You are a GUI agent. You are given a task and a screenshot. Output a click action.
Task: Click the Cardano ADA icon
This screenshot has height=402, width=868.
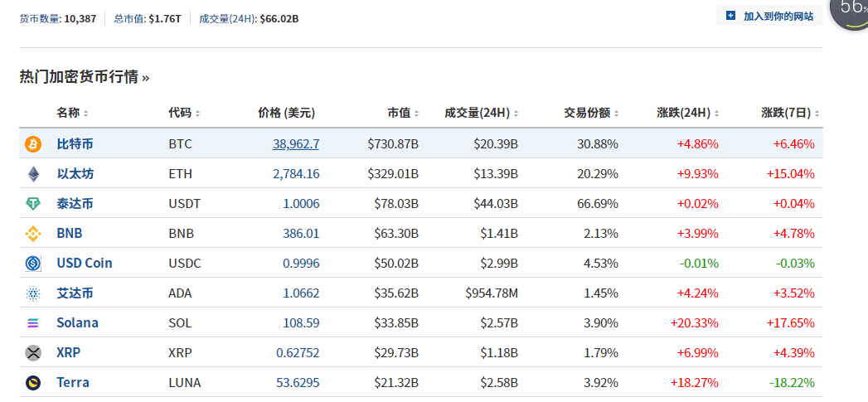point(33,293)
